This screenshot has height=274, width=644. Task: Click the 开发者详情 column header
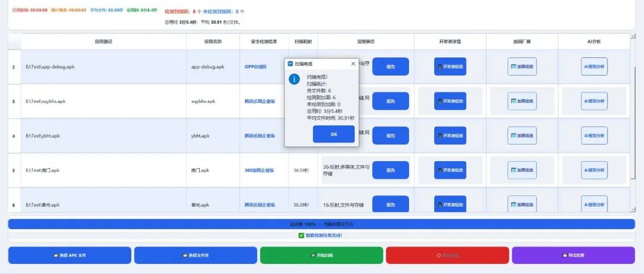coord(450,42)
